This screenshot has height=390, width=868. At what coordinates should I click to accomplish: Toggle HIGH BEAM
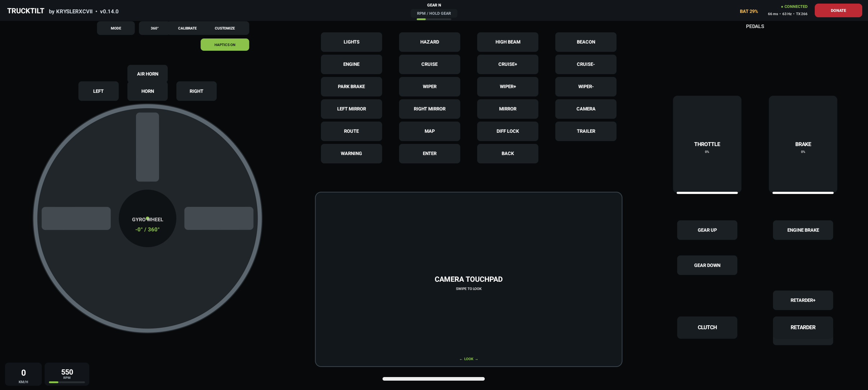coord(507,42)
